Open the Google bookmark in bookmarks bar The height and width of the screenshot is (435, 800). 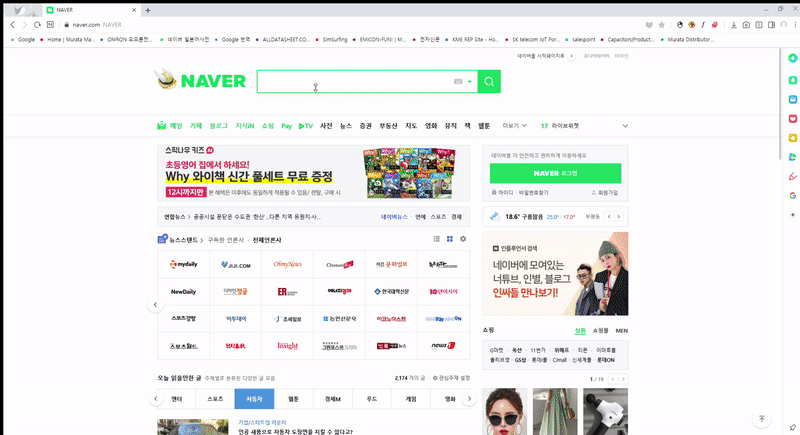(x=23, y=39)
